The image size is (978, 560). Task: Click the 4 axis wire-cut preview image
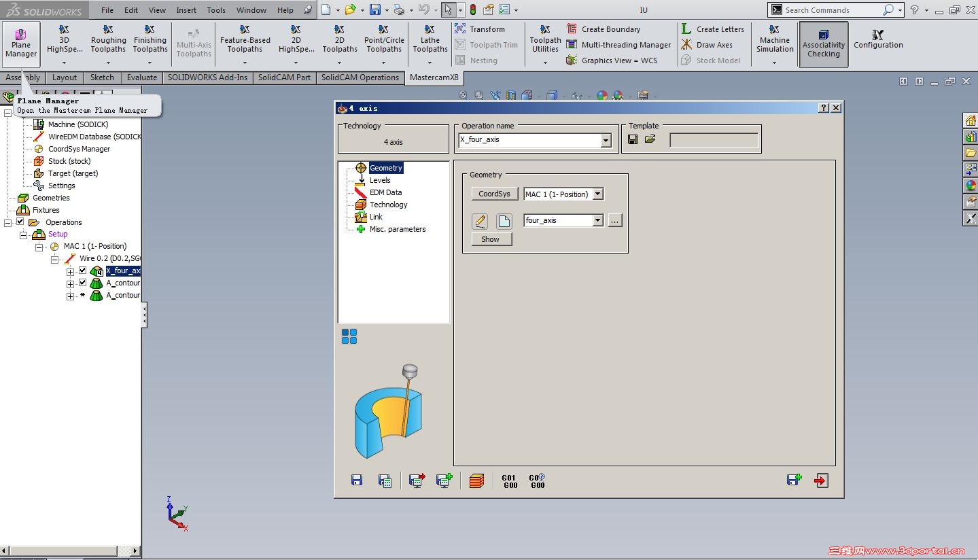click(388, 412)
